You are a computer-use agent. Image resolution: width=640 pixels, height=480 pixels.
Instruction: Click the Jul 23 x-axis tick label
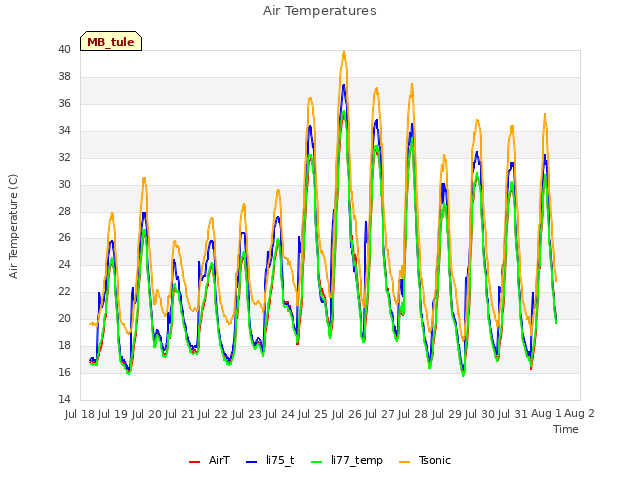click(247, 414)
